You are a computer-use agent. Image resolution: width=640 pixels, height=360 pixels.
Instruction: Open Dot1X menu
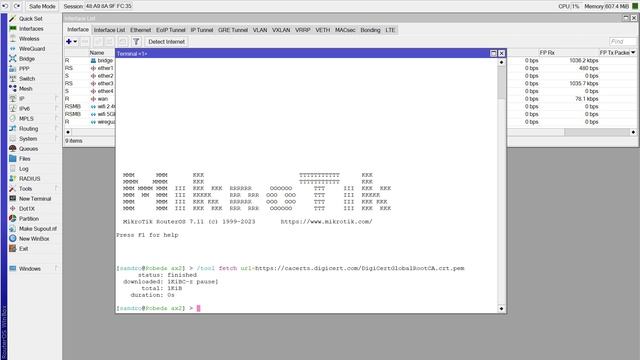[x=26, y=209]
